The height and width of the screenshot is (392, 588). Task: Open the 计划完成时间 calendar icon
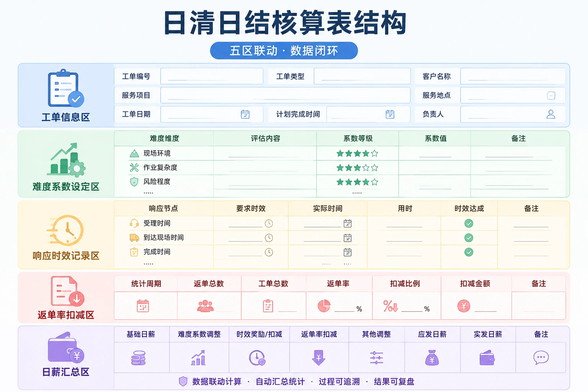390,114
